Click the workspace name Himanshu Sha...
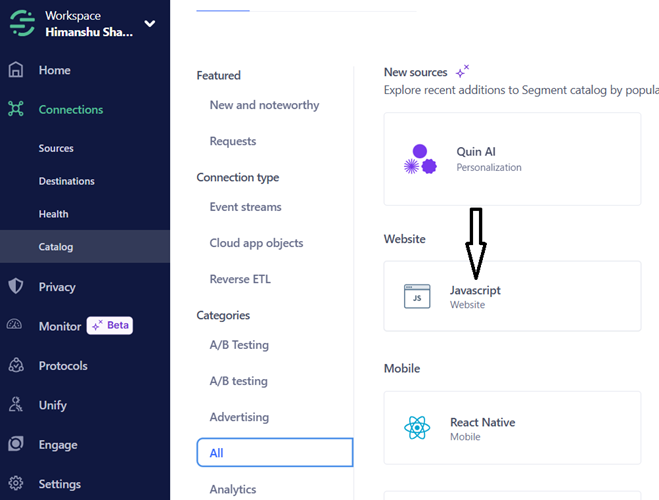Image resolution: width=659 pixels, height=500 pixels. click(x=89, y=32)
